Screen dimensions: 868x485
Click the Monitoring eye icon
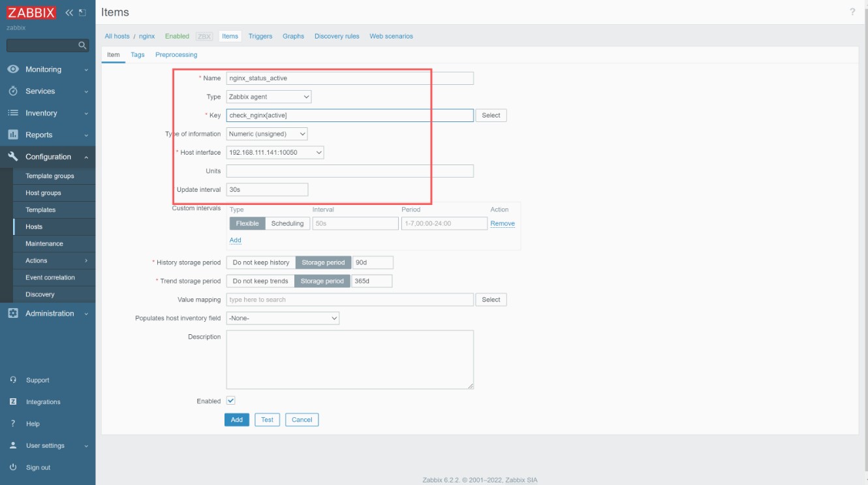(13, 69)
